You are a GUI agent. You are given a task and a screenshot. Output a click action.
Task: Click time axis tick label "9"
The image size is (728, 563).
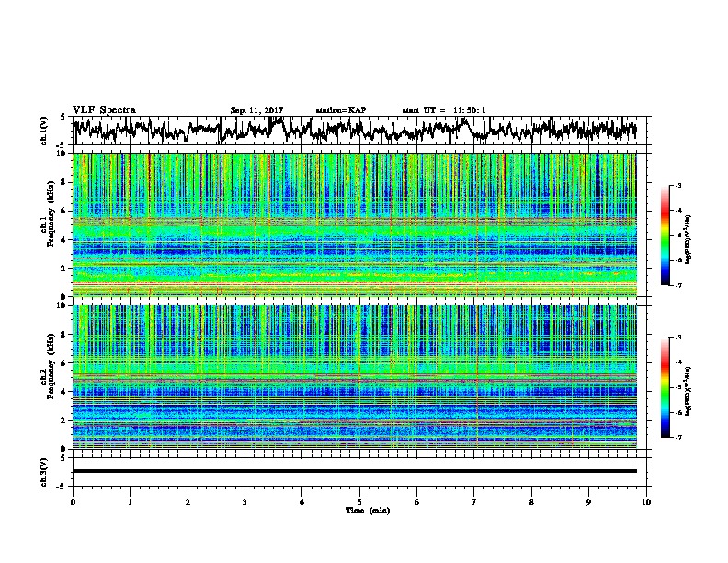pyautogui.click(x=588, y=502)
